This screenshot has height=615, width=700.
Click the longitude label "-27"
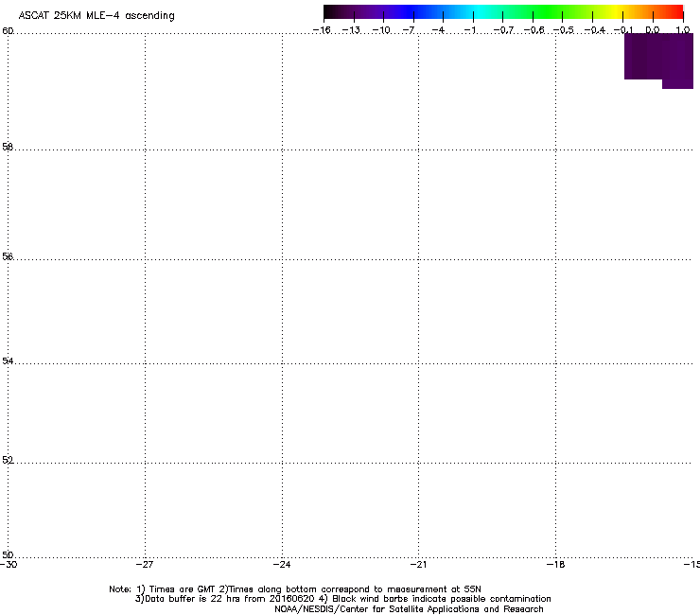click(145, 565)
